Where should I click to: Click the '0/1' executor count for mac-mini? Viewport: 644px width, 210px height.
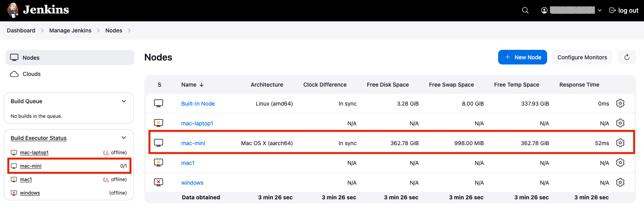pyautogui.click(x=124, y=166)
